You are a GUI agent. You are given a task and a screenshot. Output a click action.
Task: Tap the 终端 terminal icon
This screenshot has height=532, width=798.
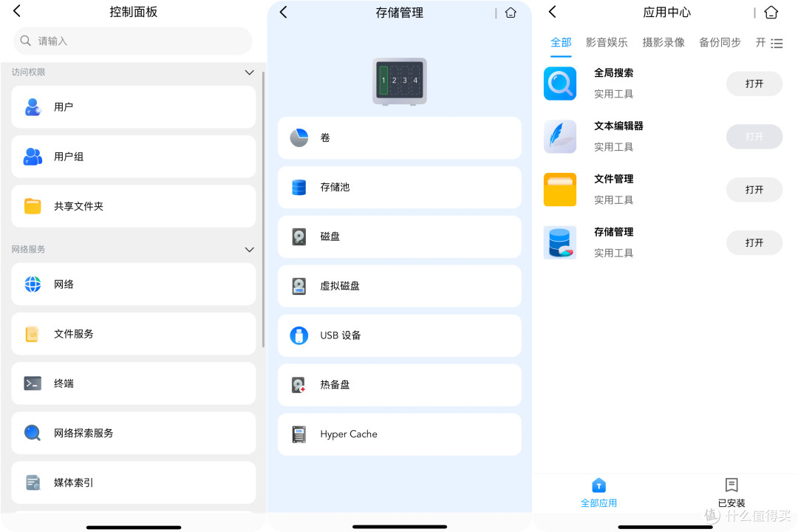(x=33, y=383)
